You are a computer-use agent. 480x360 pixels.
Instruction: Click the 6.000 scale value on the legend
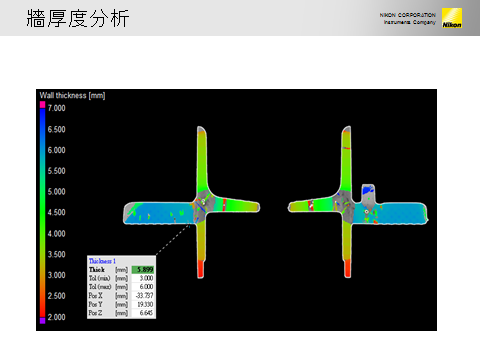pos(56,150)
